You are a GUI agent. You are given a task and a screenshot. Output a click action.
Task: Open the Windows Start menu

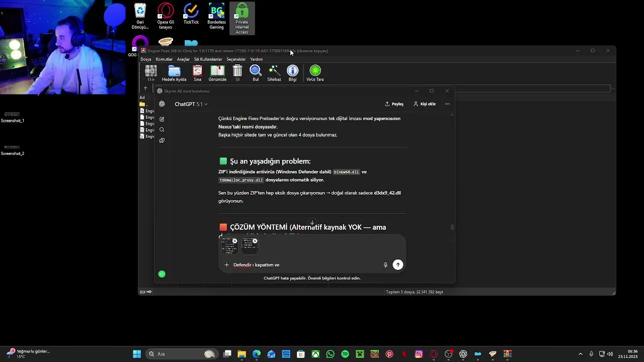pyautogui.click(x=137, y=354)
